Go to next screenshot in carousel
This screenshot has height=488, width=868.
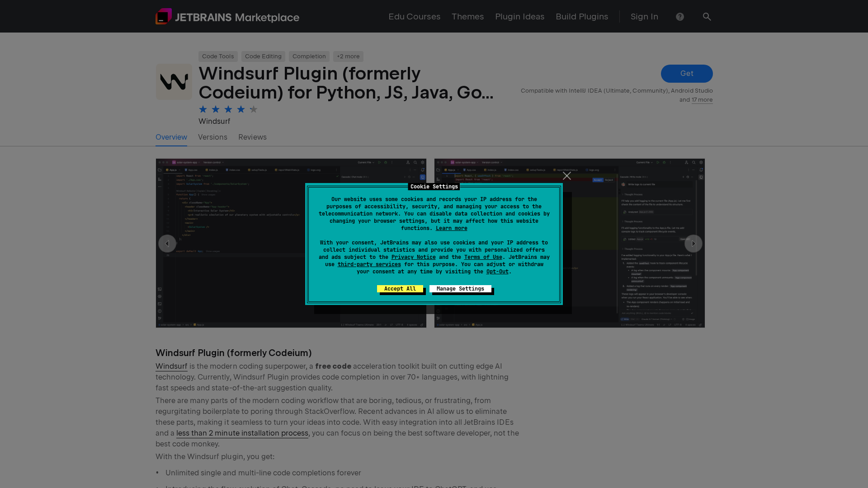click(693, 244)
